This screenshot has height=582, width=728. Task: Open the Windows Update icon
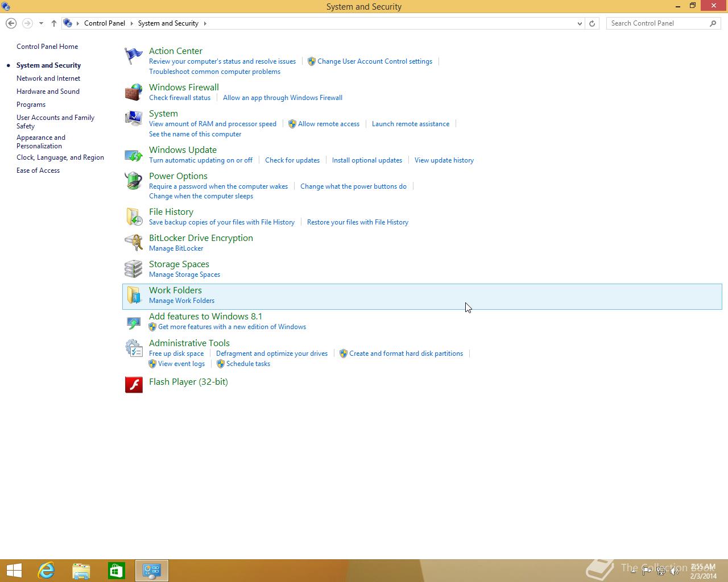[x=134, y=155]
